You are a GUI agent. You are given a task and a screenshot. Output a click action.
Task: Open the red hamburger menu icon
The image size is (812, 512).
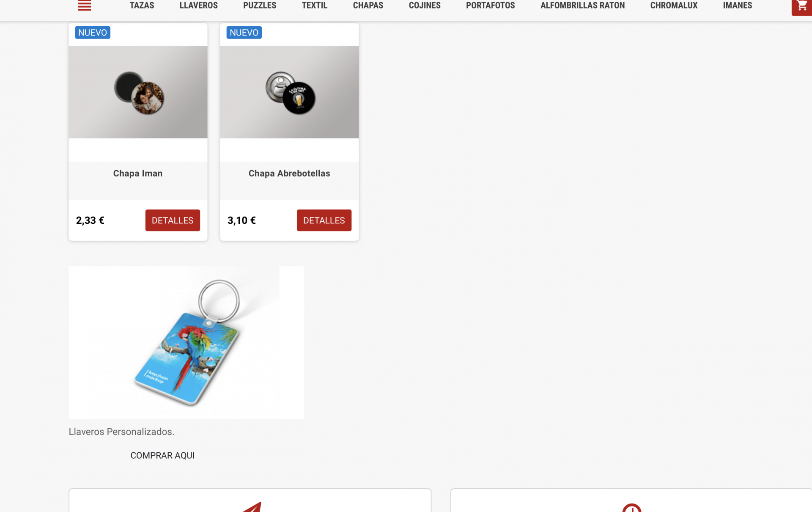point(85,6)
